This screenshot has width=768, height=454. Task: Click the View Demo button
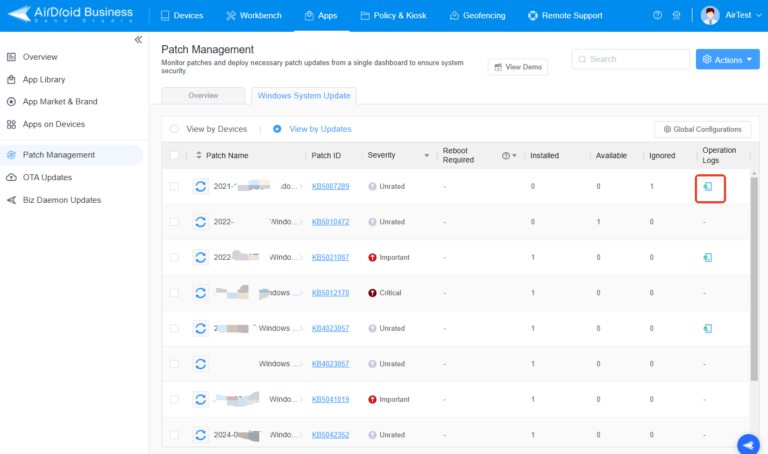pos(517,67)
